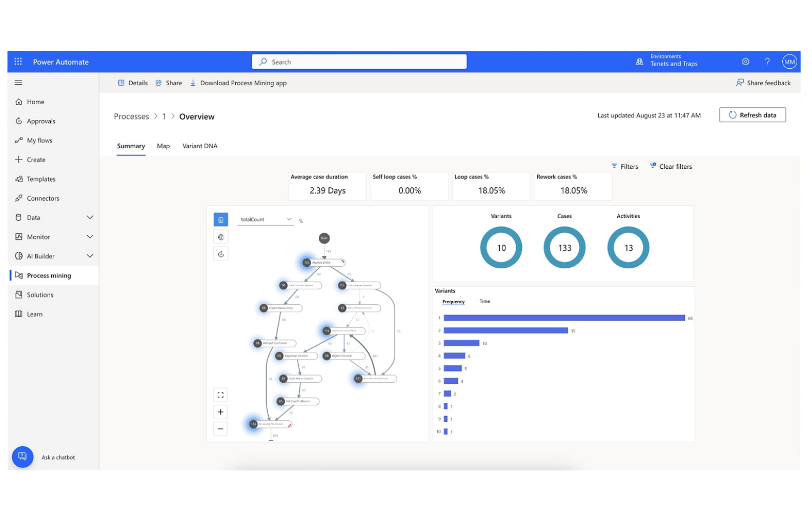Switch to the Map tab
Screen dimensions: 812x513
[163, 146]
